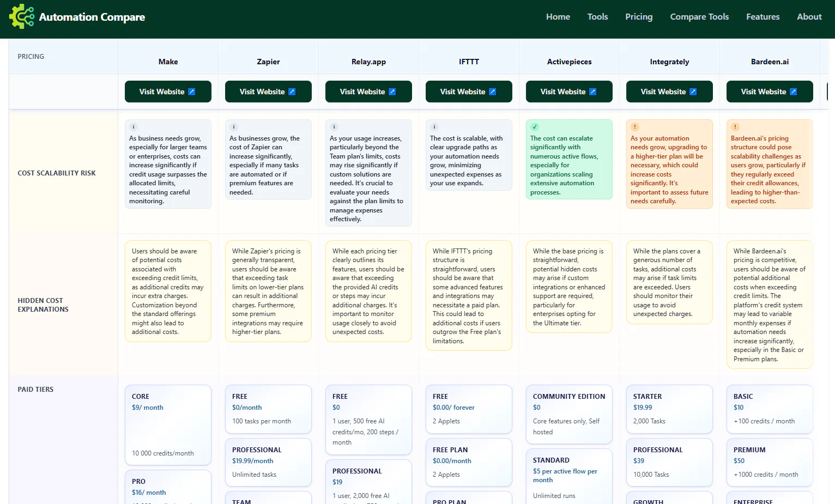Viewport: 835px width, 504px height.
Task: Click the Integrately column header
Action: point(669,62)
